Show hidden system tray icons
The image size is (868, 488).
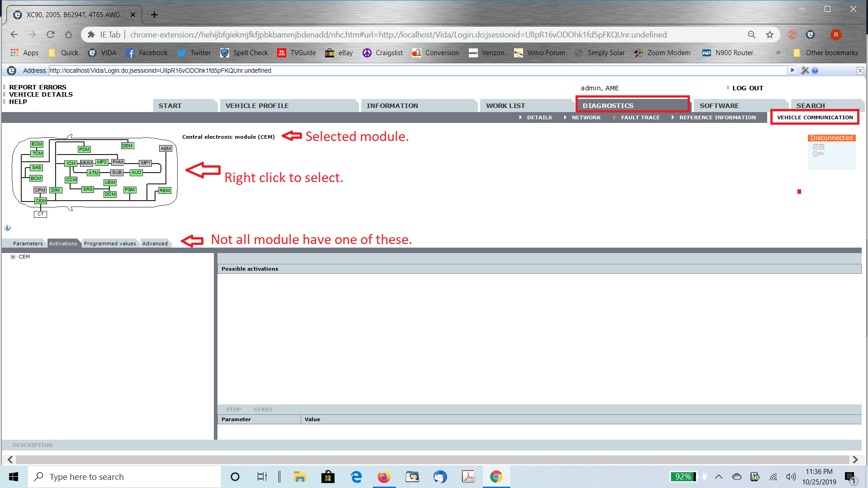[x=718, y=477]
